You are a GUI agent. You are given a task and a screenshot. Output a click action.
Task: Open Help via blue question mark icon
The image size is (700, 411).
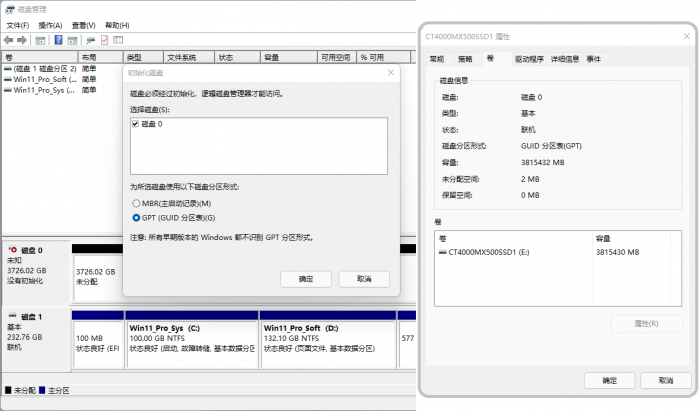click(58, 40)
